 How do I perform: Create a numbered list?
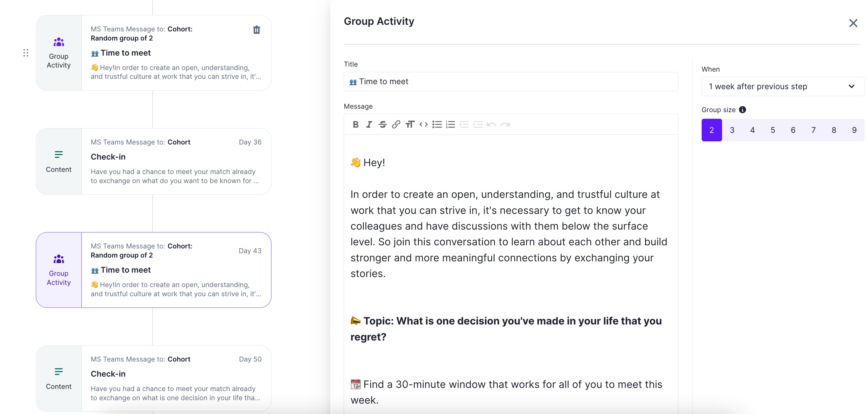(450, 124)
